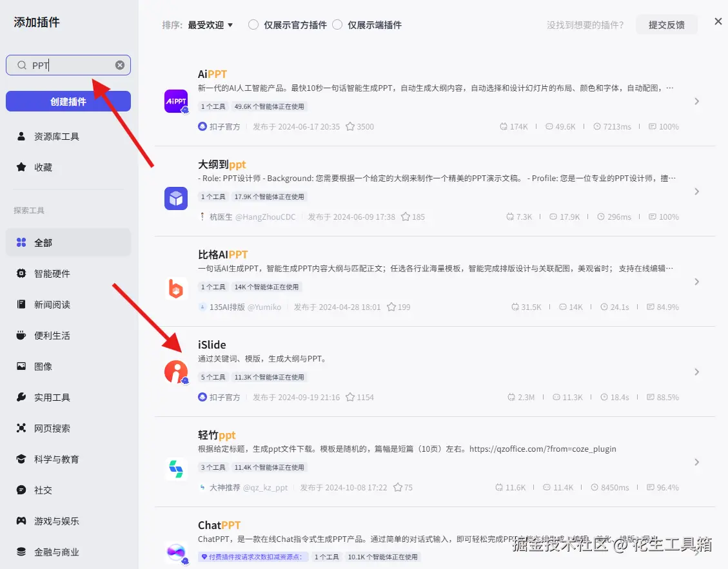The height and width of the screenshot is (569, 728).
Task: Click the iSlide plugin title
Action: pyautogui.click(x=212, y=345)
